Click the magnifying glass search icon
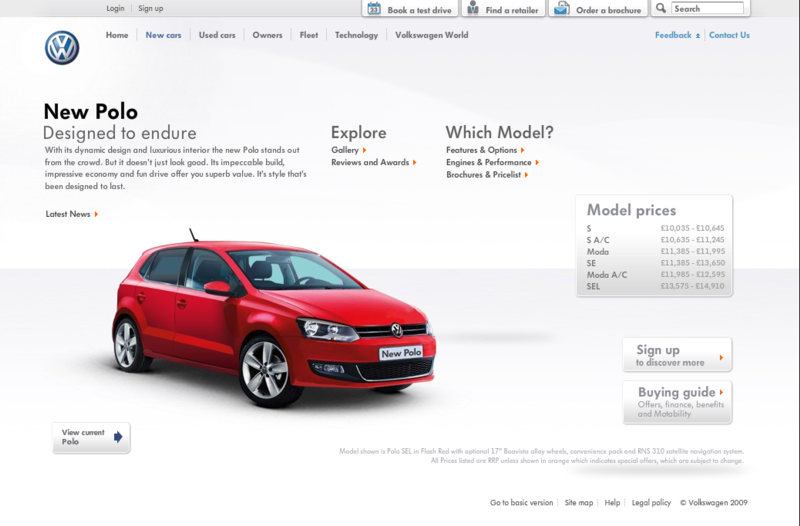Screen dimensions: 800x526 [x=661, y=8]
